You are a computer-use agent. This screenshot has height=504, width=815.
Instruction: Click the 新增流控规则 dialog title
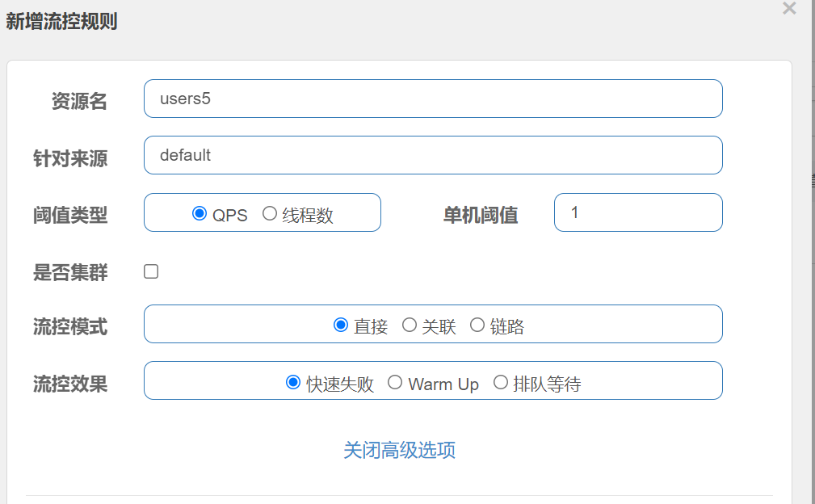click(x=61, y=22)
